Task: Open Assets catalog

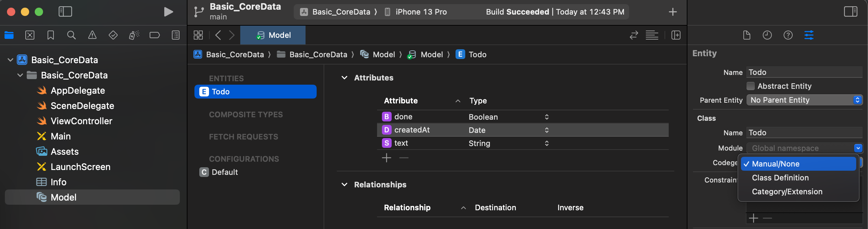Action: pyautogui.click(x=65, y=152)
